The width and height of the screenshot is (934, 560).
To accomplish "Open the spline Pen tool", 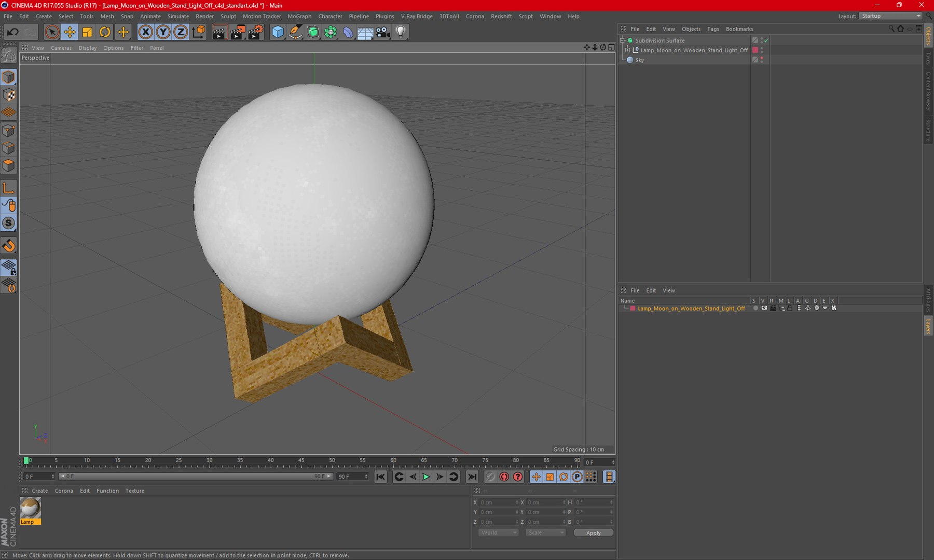I will [295, 32].
